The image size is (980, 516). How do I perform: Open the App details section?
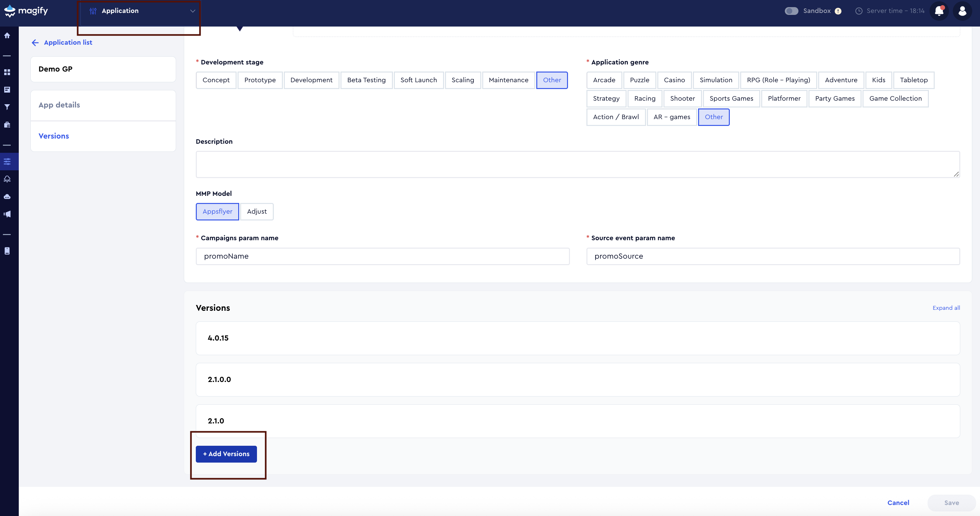(x=59, y=105)
